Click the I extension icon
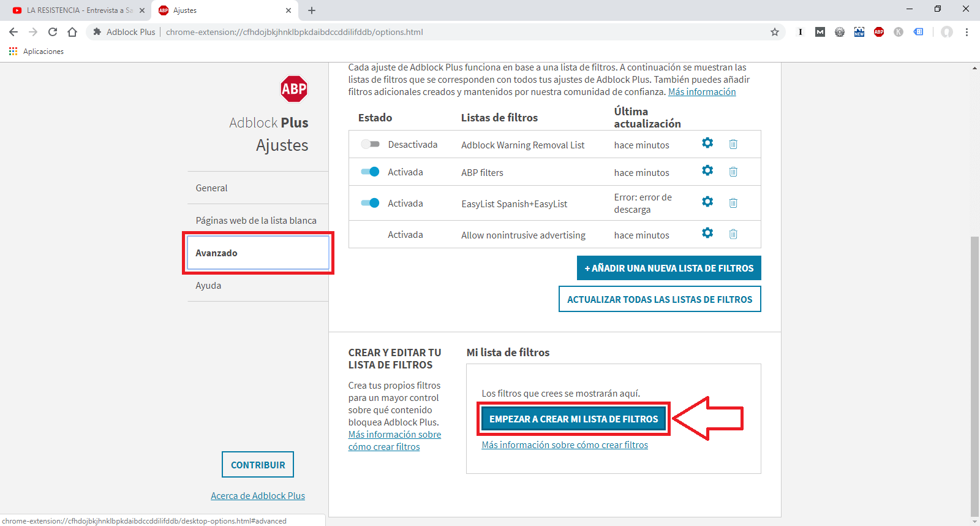This screenshot has height=526, width=980. 801,32
